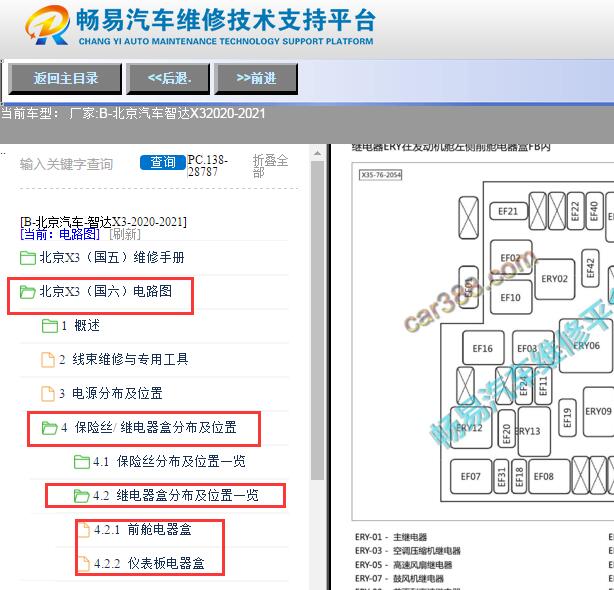The image size is (614, 590).
Task: Click EF07 fuse in diagram
Action: pos(471,476)
